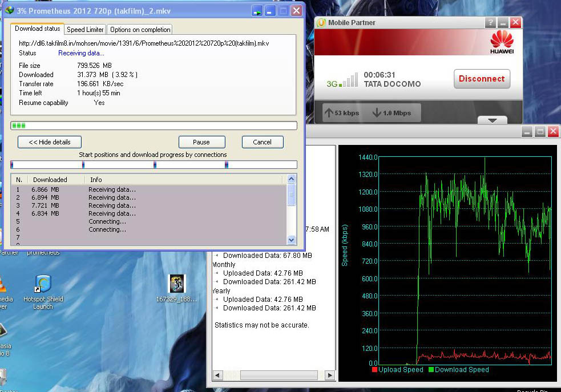The height and width of the screenshot is (392, 561).
Task: Click the connection timer 00:06:31
Action: (x=380, y=75)
